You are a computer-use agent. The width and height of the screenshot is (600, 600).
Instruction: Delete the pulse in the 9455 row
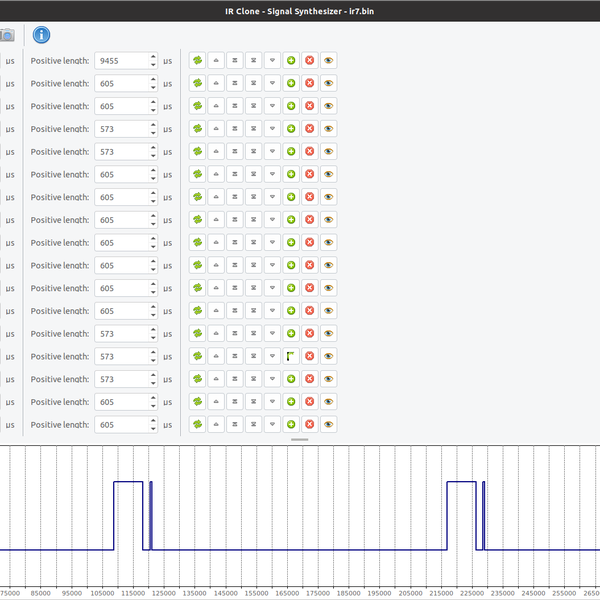[x=309, y=61]
